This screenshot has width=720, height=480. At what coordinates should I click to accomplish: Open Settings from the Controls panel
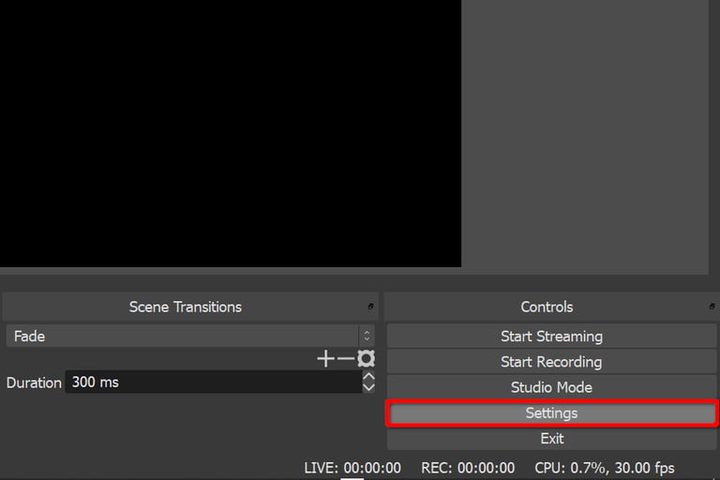coord(551,413)
